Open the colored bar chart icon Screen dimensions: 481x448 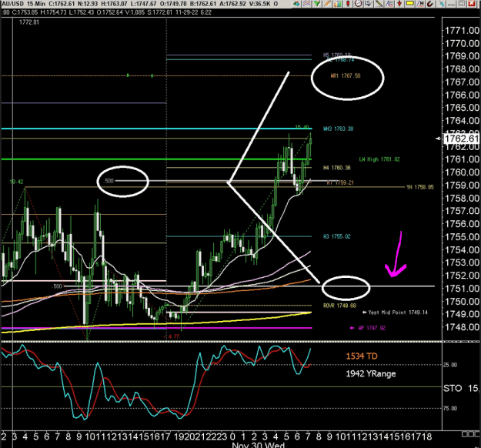(x=338, y=4)
